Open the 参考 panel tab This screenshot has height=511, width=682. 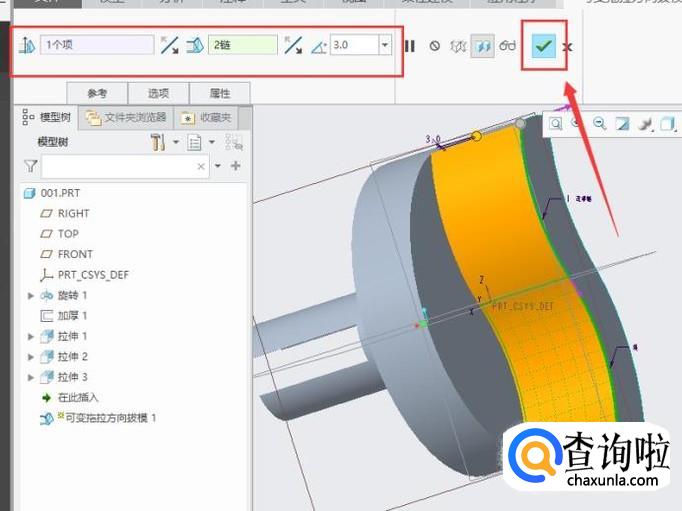97,93
